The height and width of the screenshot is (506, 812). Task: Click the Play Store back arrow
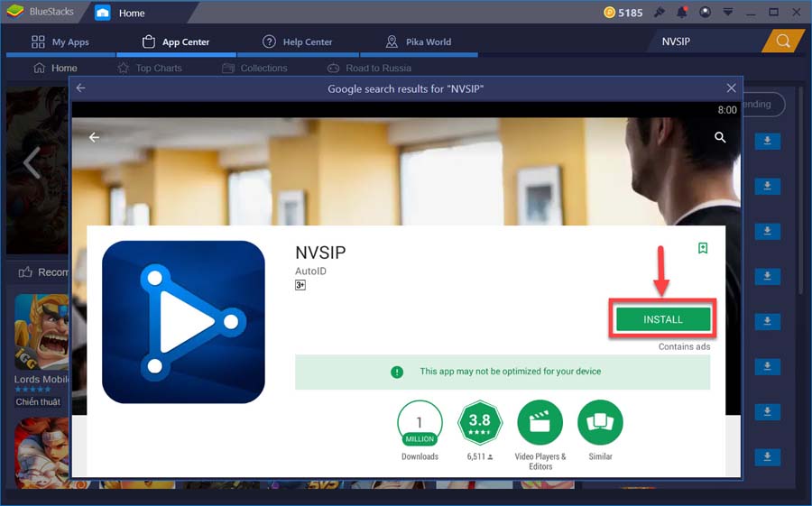94,137
